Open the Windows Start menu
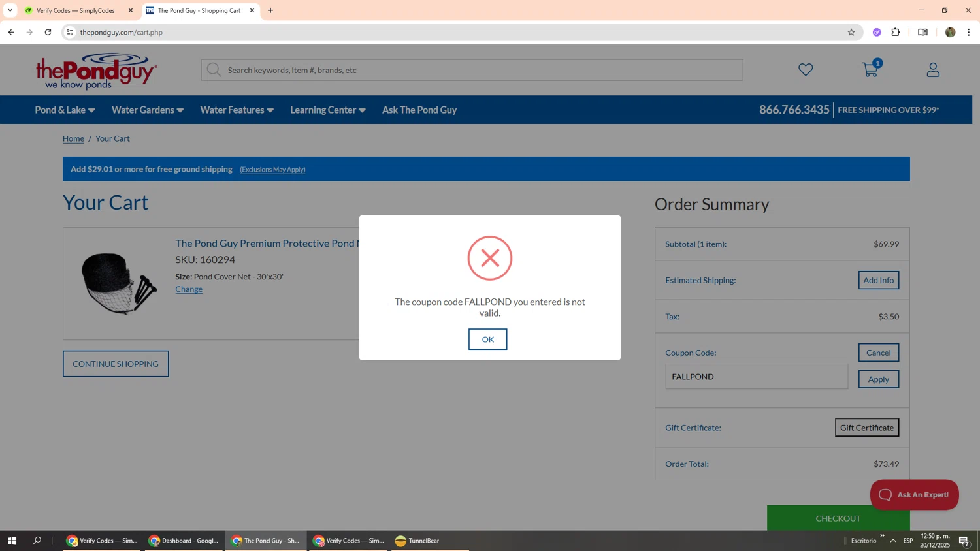 12,541
